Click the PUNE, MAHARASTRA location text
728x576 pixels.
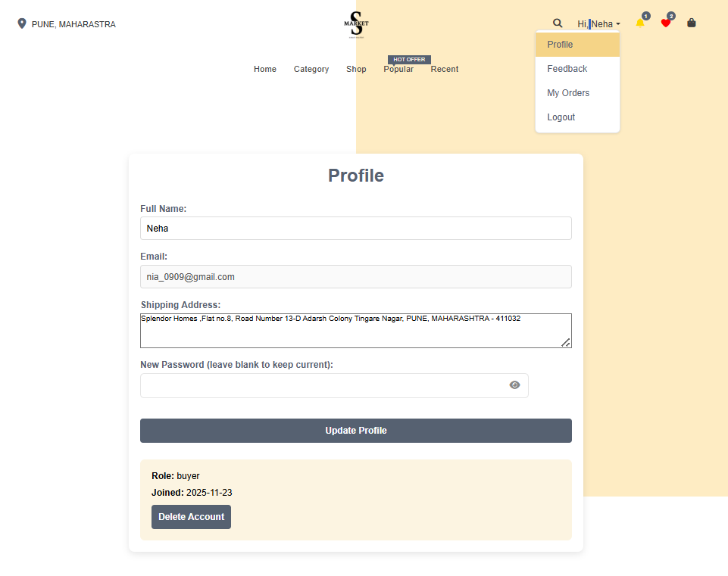73,24
